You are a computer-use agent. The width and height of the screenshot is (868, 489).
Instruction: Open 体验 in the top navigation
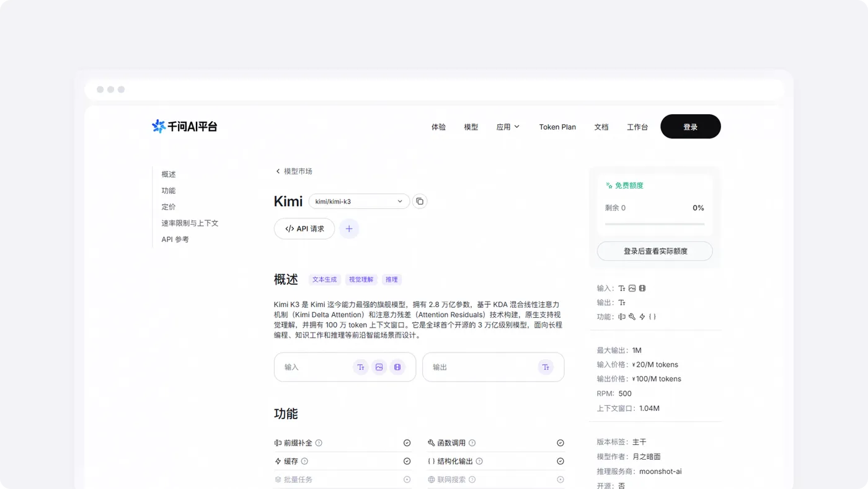click(438, 127)
